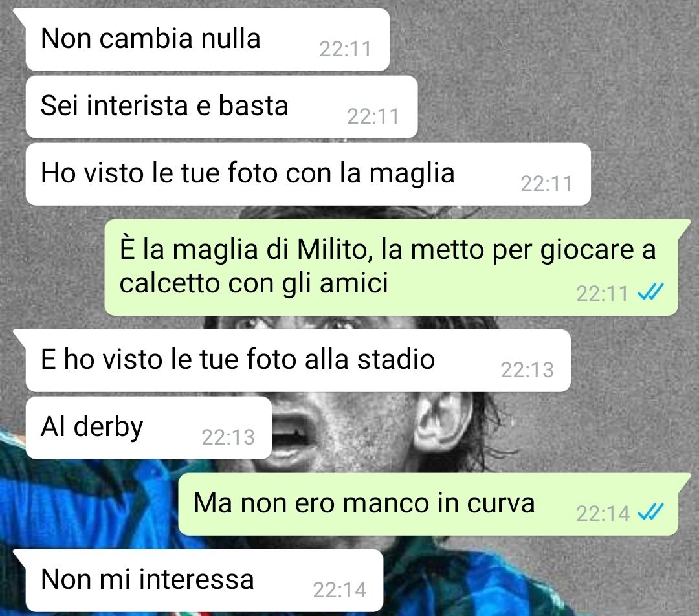Tap the blue double-check on 'Ma non ero manco in curva'
699x616 pixels.
650,512
